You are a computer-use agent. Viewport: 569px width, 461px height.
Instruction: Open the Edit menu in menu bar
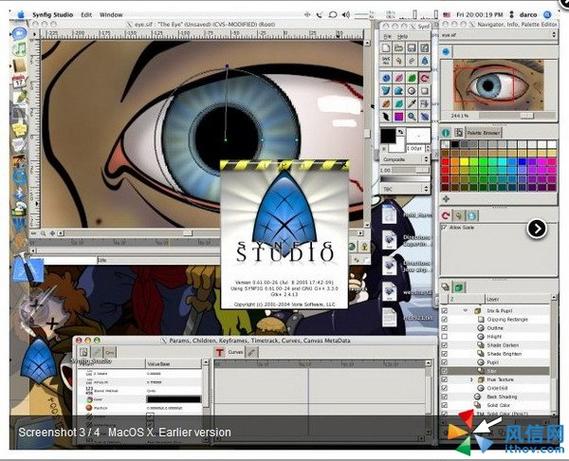click(x=86, y=15)
